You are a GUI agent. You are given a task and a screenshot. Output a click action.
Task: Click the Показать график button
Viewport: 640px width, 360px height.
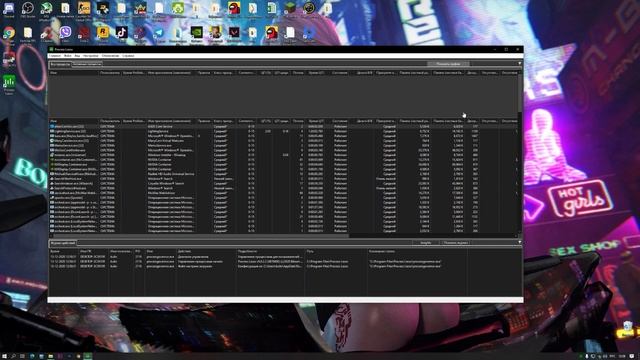click(448, 64)
